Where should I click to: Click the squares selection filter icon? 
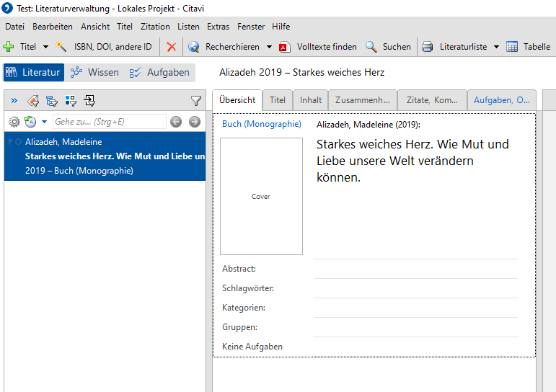(x=71, y=101)
